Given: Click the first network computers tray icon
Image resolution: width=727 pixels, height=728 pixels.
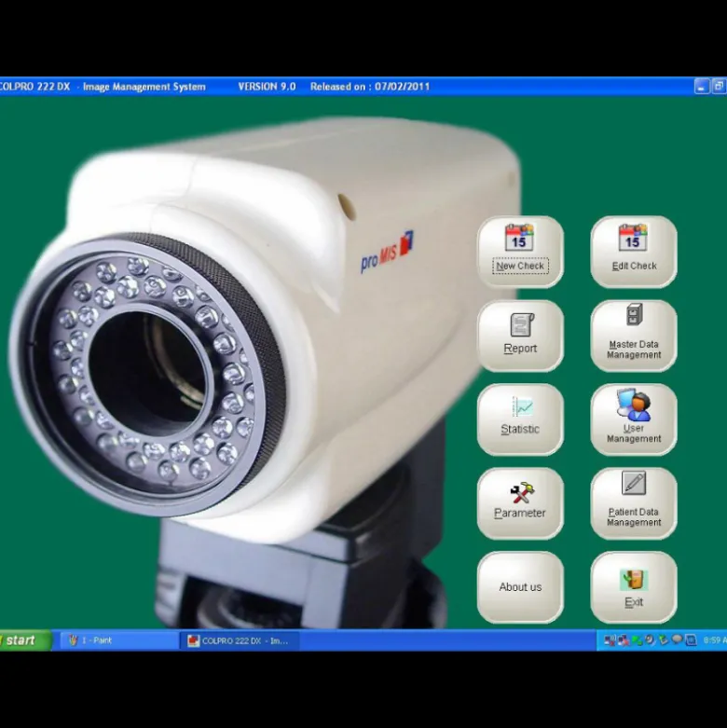Looking at the screenshot, I should [x=610, y=640].
